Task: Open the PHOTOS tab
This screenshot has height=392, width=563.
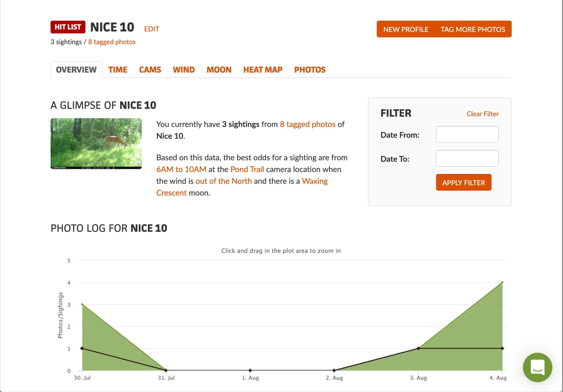Action: click(310, 70)
